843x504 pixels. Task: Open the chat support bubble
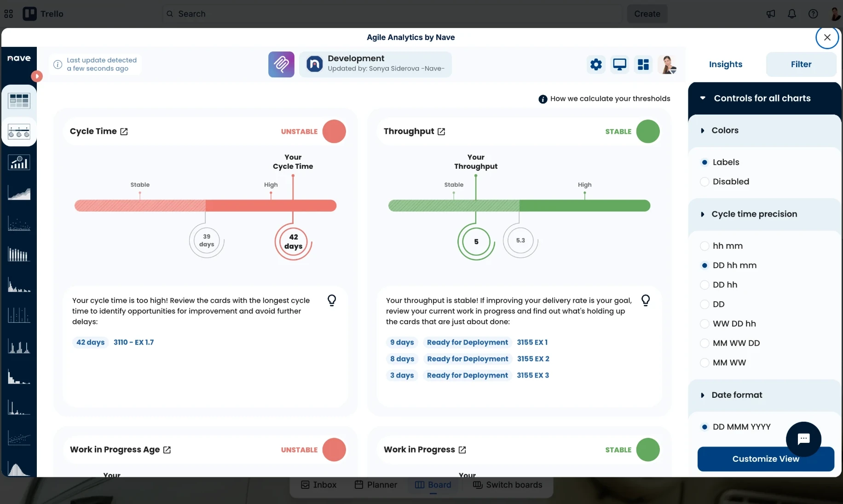coord(803,439)
